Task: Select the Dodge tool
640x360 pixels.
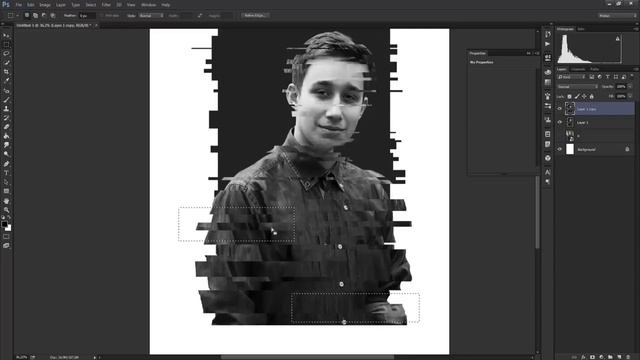Action: (x=6, y=154)
